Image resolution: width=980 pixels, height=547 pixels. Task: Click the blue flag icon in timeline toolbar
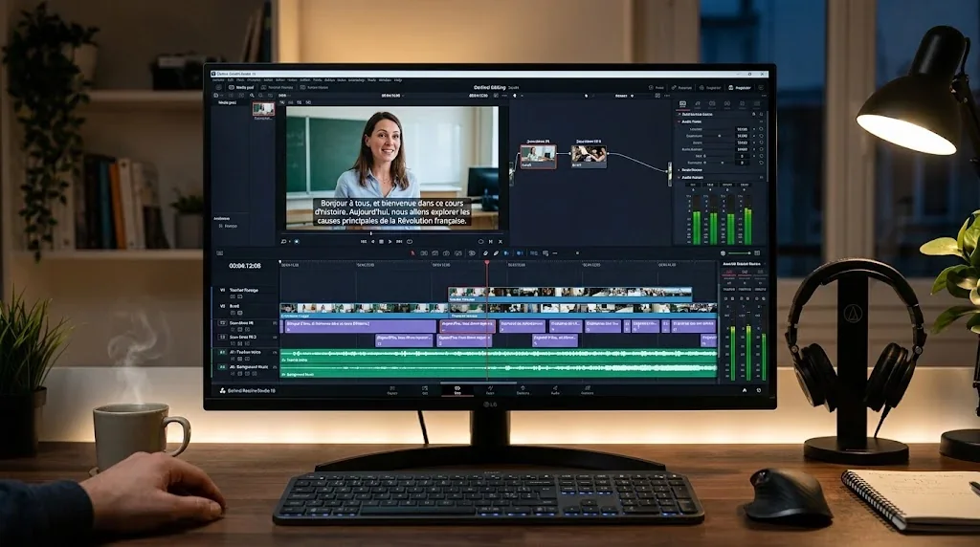point(506,253)
